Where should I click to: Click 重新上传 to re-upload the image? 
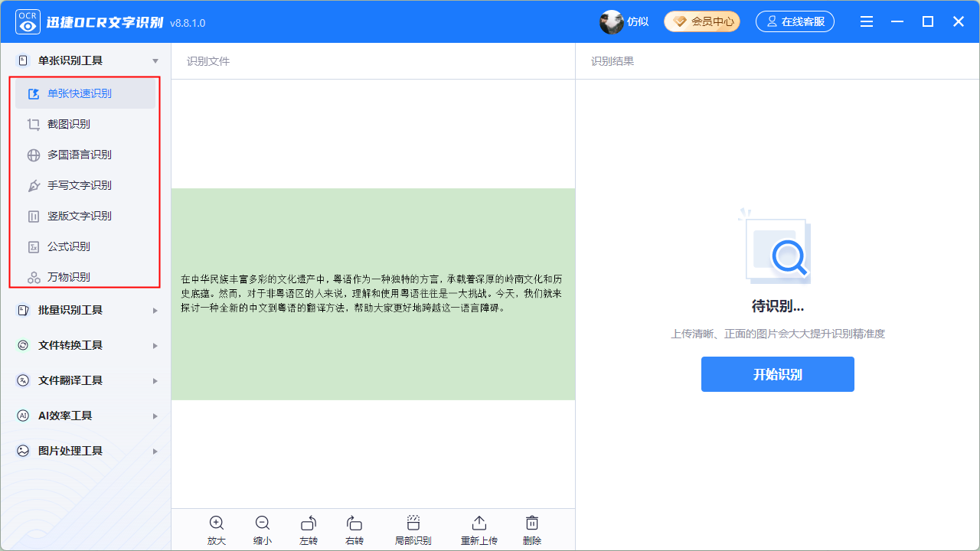479,530
